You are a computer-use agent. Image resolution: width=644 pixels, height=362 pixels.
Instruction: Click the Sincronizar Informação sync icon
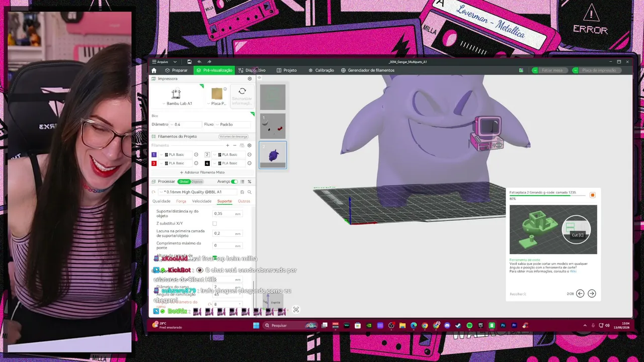click(x=242, y=91)
